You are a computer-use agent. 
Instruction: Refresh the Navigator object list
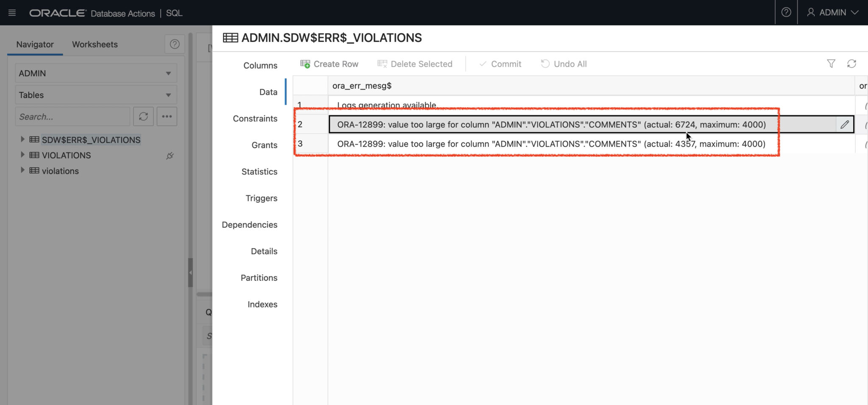click(x=143, y=117)
